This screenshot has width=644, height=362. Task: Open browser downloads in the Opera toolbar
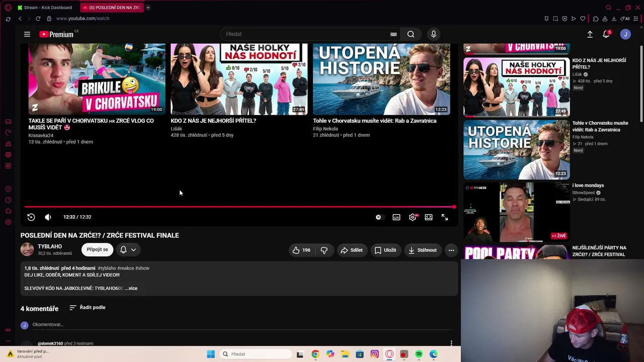tap(614, 19)
